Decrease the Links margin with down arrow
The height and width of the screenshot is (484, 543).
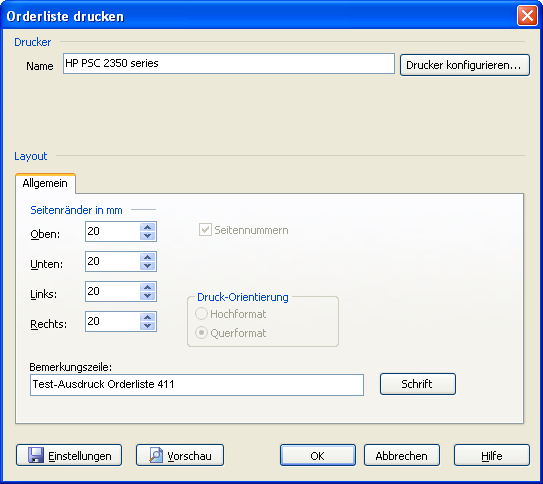pos(148,296)
